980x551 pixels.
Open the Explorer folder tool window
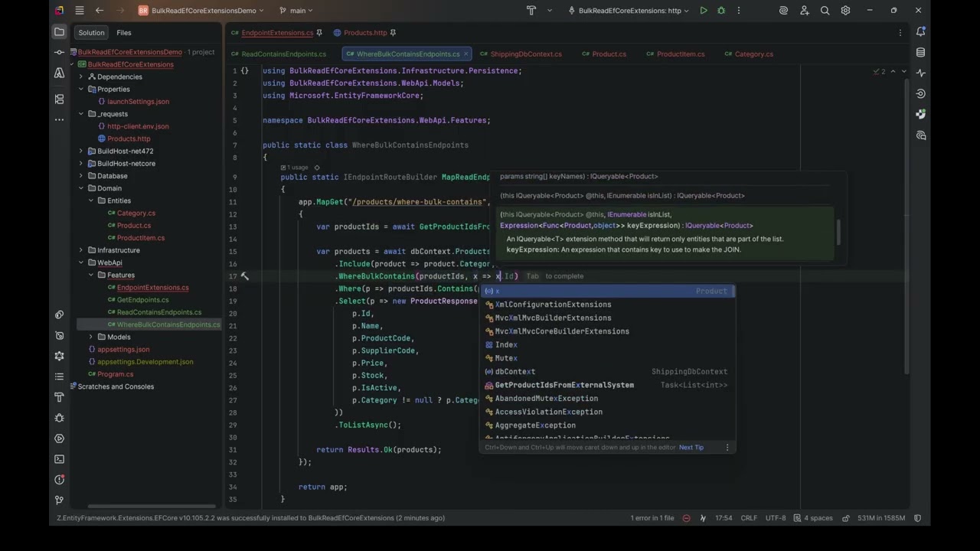pyautogui.click(x=59, y=32)
